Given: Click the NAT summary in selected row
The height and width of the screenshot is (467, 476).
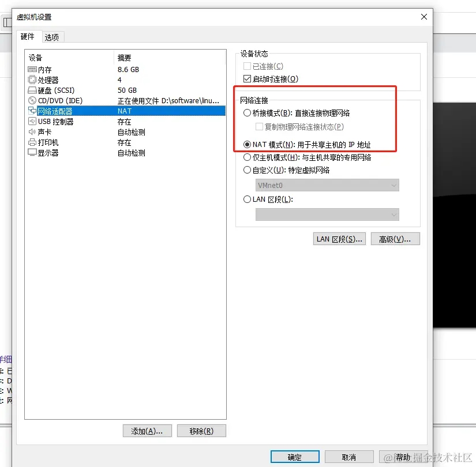Looking at the screenshot, I should click(x=125, y=111).
